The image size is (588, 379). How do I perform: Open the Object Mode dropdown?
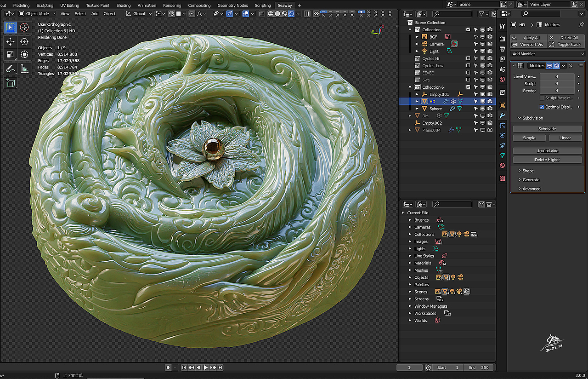[x=37, y=14]
